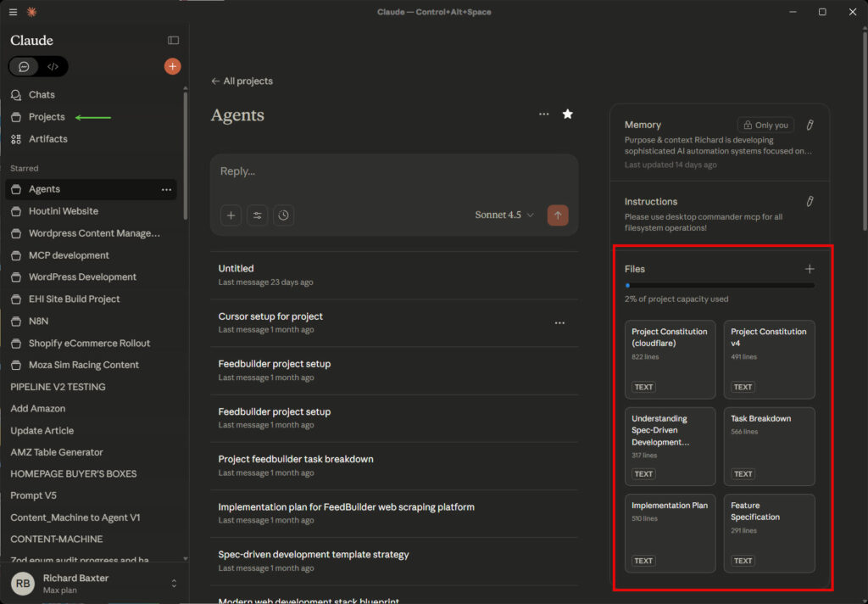Viewport: 868px width, 604px height.
Task: Click the orange new chat plus button
Action: click(172, 66)
